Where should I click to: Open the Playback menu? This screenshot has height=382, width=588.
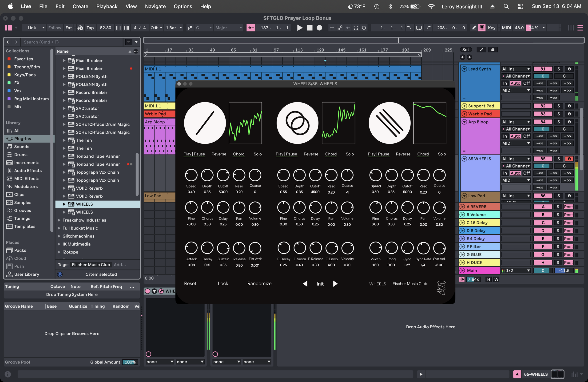[x=107, y=6]
